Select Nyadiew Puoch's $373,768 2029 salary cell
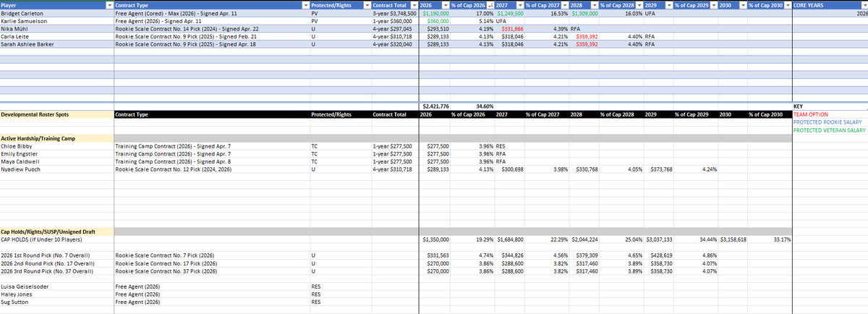Screen dimensions: 868x314 [658, 169]
